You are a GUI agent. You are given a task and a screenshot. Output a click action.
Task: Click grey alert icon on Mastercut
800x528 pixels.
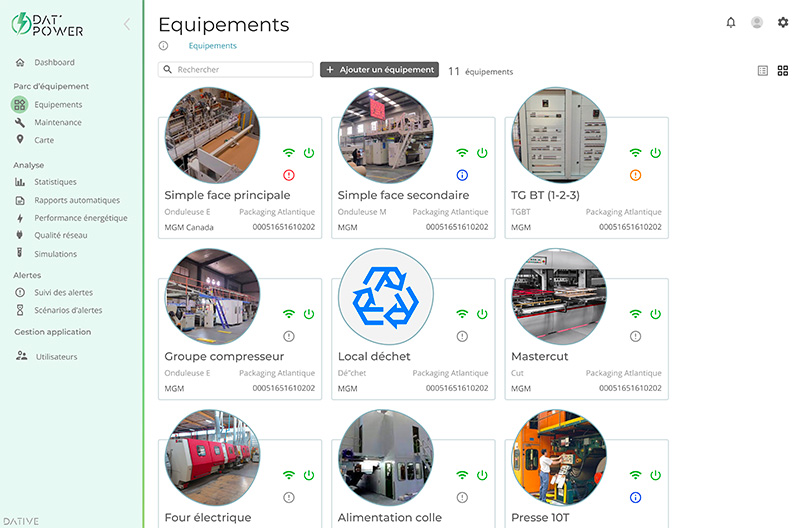tap(635, 336)
